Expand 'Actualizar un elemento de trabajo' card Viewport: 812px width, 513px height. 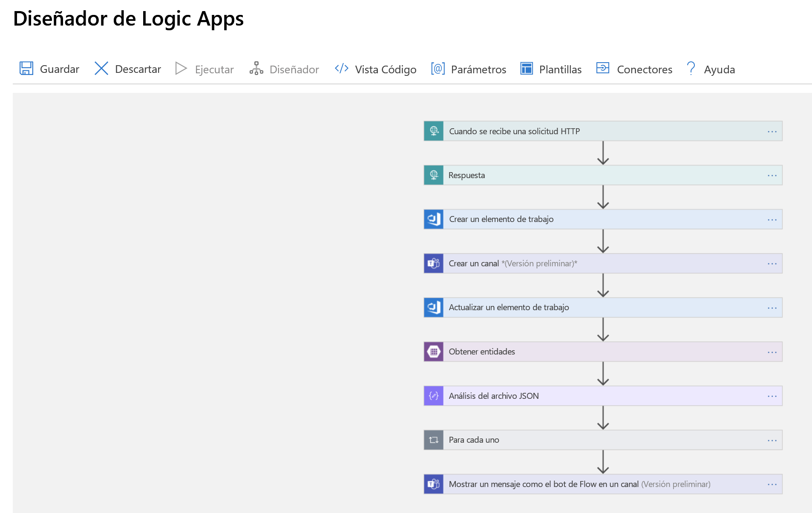(603, 308)
